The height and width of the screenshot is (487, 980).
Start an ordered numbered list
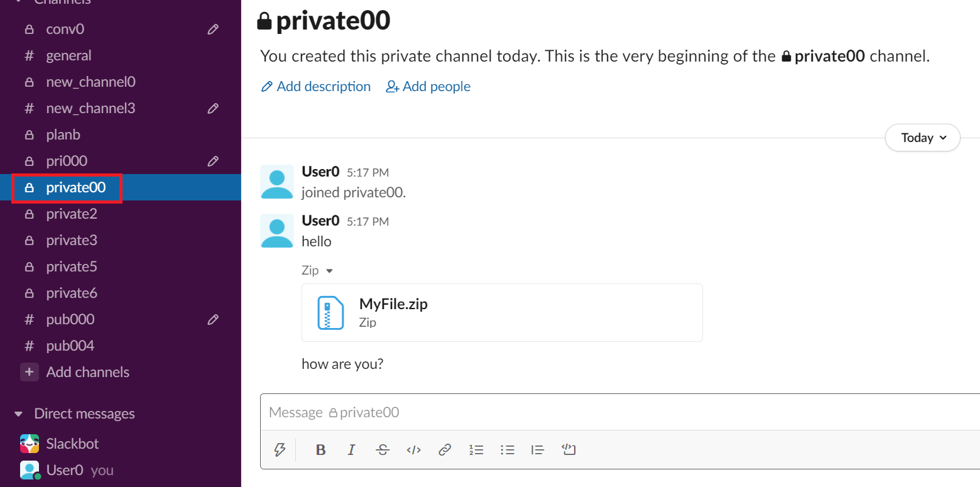476,449
